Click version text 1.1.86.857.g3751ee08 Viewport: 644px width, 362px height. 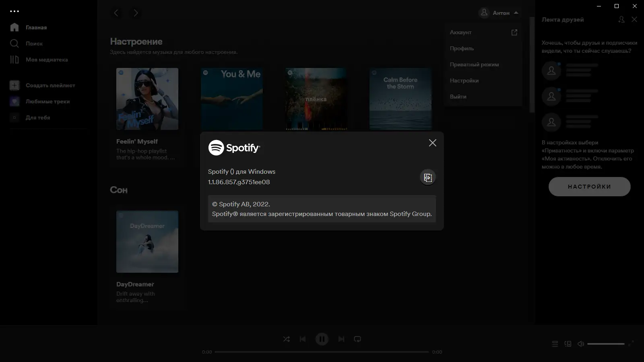pos(239,182)
